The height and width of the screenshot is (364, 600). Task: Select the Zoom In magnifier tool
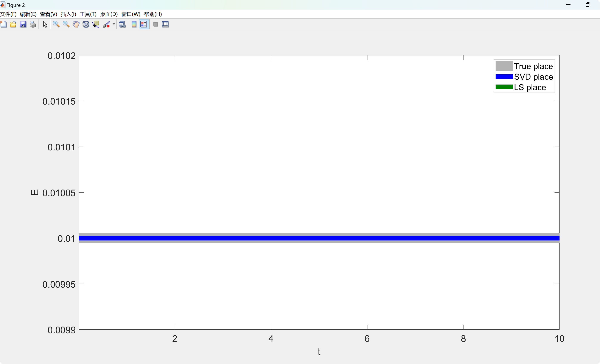56,24
